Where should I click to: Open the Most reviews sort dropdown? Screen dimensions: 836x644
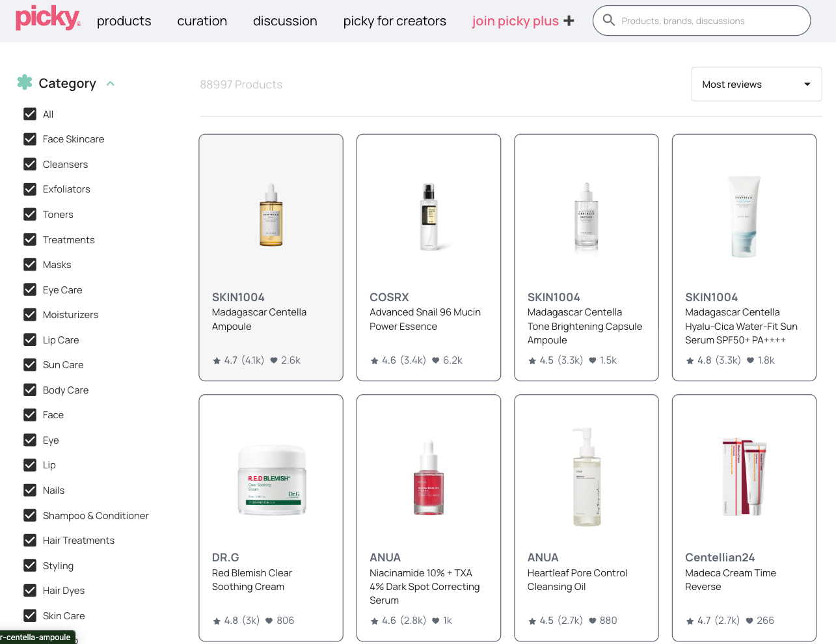(756, 84)
